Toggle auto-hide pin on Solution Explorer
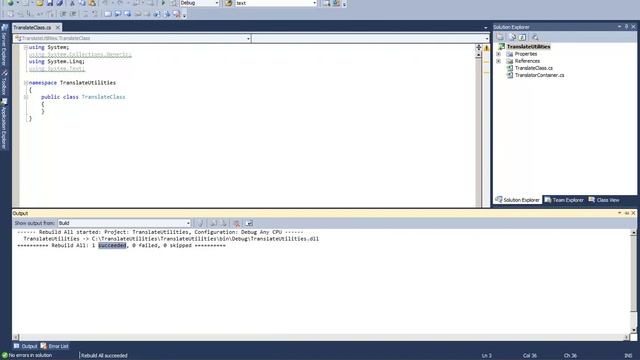This screenshot has width=640, height=360. click(627, 27)
